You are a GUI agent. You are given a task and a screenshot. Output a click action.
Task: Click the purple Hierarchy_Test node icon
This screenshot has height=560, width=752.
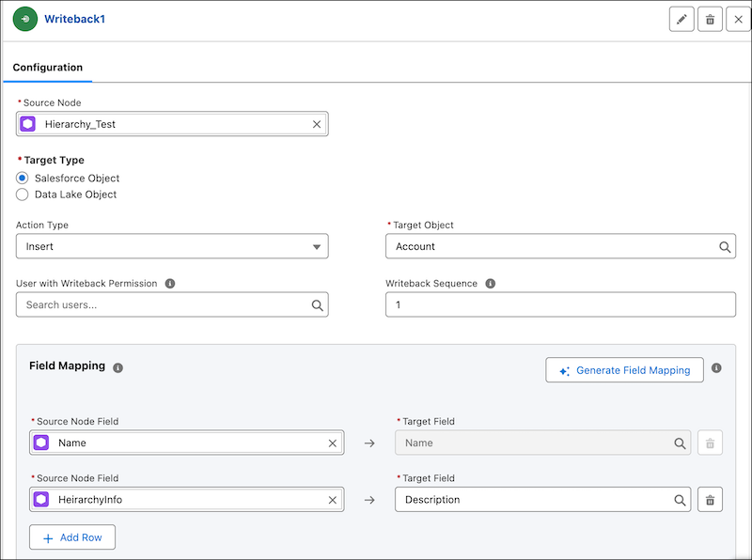[x=28, y=124]
